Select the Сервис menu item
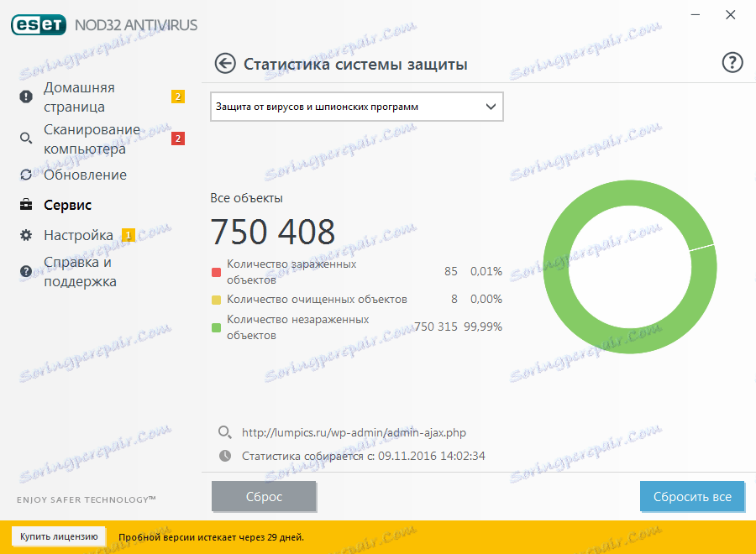Viewport: 756px width, 554px height. click(67, 205)
